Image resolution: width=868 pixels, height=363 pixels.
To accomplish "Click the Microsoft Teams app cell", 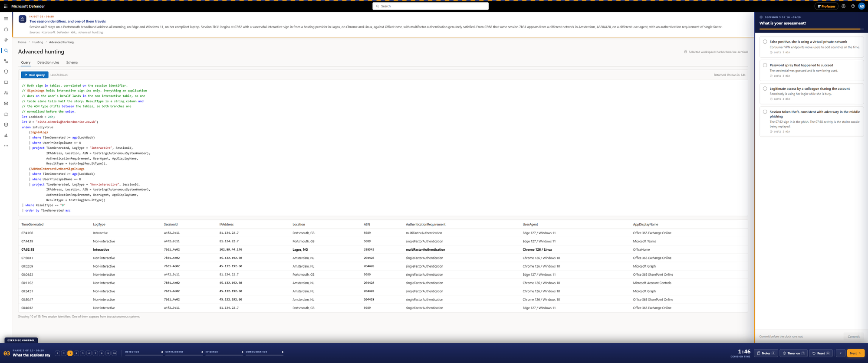I will coord(644,242).
